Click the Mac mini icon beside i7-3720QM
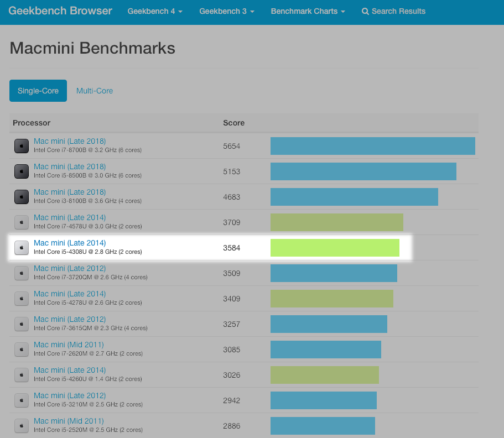This screenshot has height=438, width=504. 22,273
